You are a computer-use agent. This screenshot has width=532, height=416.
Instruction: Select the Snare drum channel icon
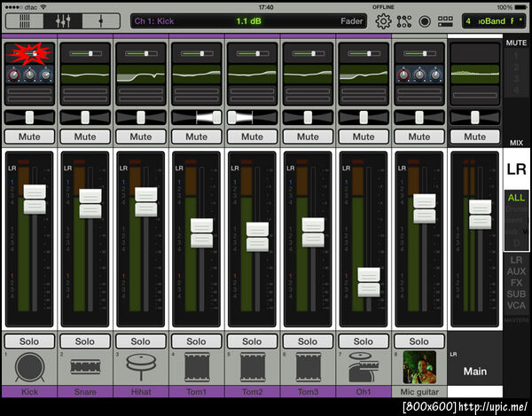(85, 367)
